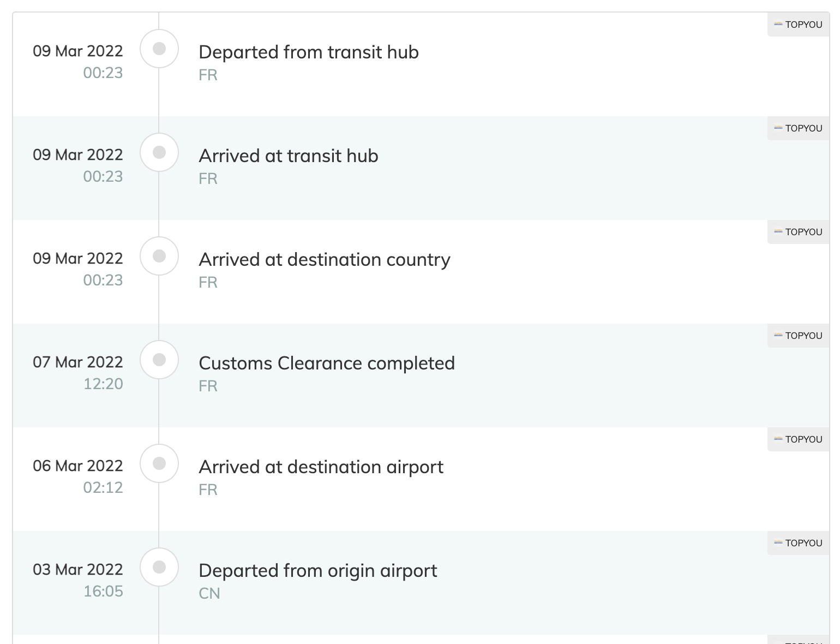The width and height of the screenshot is (840, 644).
Task: Open TOPYOU badge on Arrived at destination country row
Action: coord(798,232)
